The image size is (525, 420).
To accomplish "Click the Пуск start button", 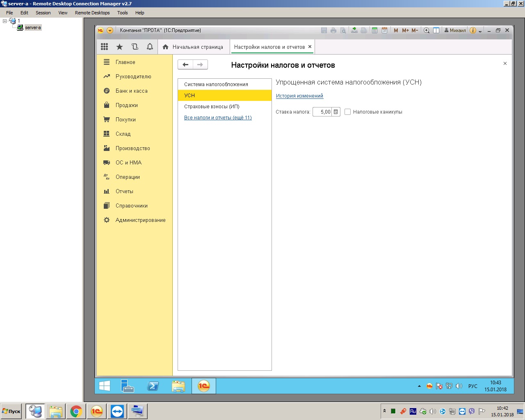I will point(11,411).
